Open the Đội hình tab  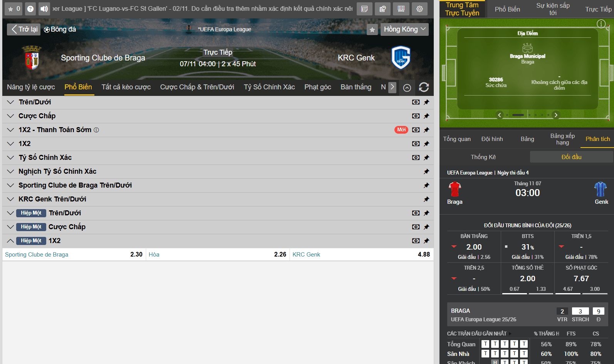(492, 139)
